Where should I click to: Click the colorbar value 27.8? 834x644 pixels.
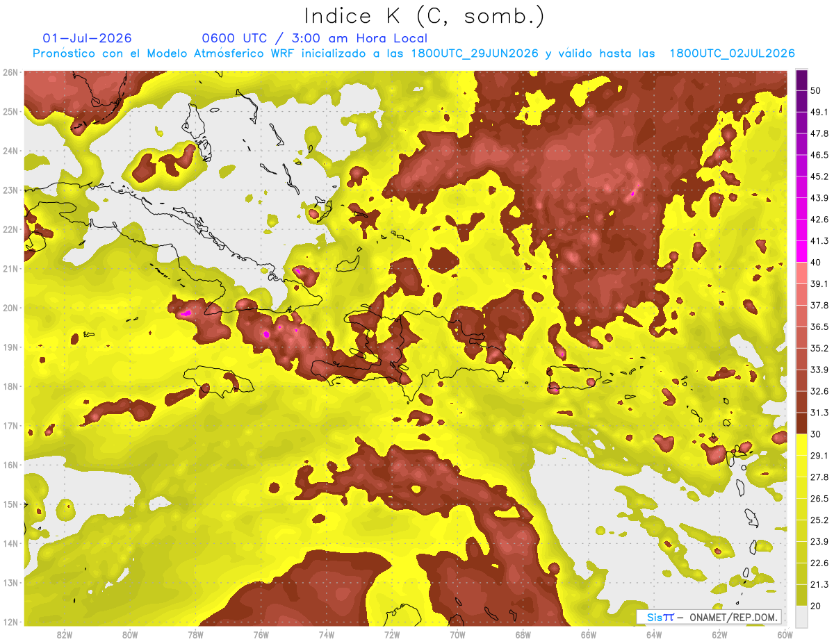819,477
